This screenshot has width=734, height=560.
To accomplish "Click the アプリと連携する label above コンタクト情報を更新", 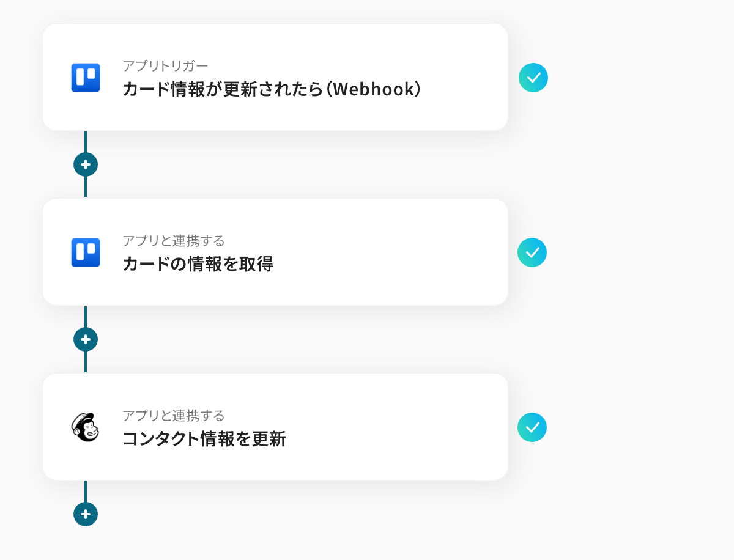I will pyautogui.click(x=174, y=416).
